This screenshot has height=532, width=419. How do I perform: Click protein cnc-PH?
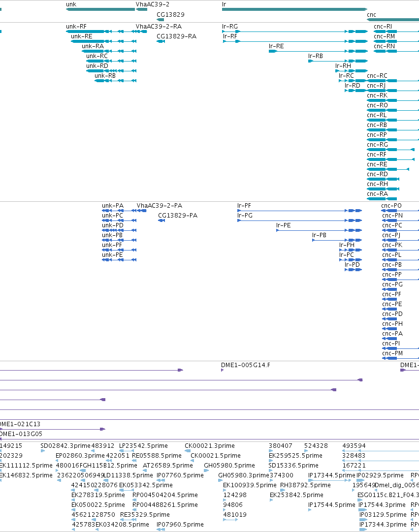[x=392, y=324]
